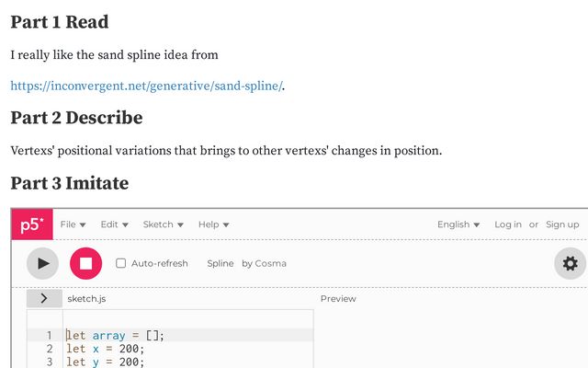Viewport: 588px width, 368px height.
Task: Expand the file sidebar with the chevron
Action: (x=44, y=298)
